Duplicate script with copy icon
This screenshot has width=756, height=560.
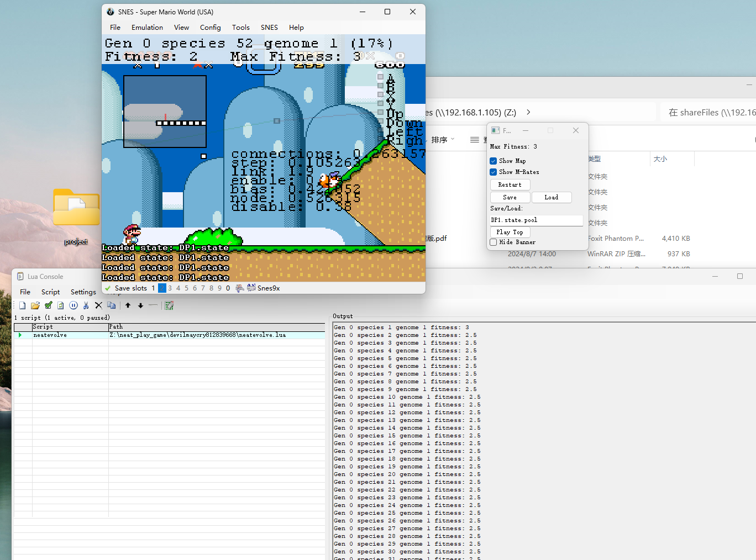(112, 305)
